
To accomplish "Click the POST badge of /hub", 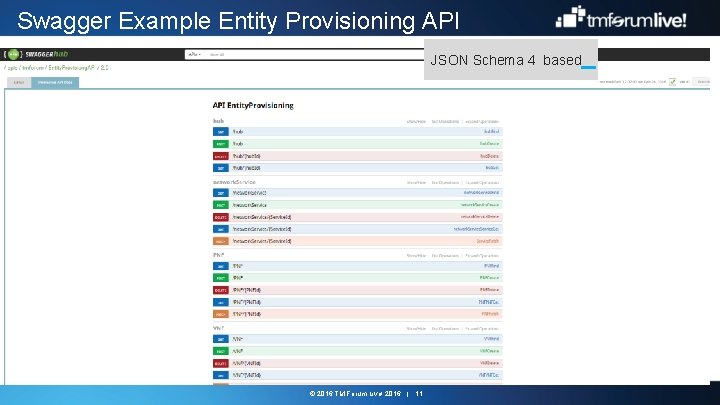I will coord(221,144).
